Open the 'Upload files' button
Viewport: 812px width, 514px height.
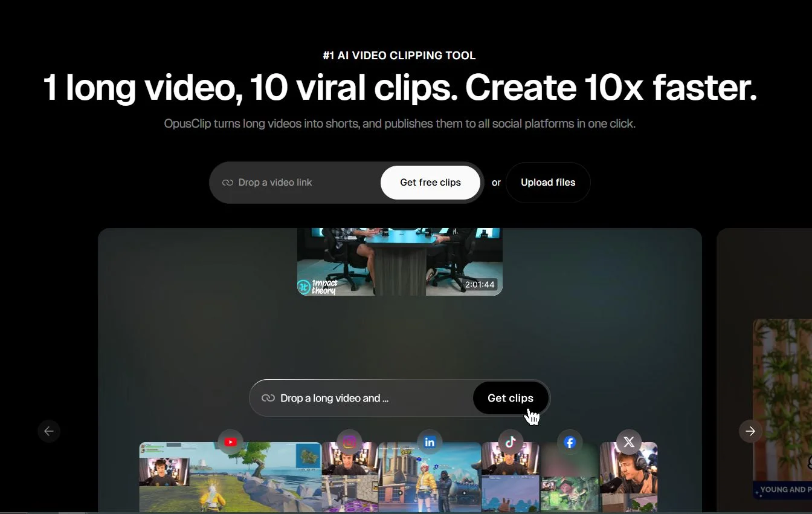(548, 183)
